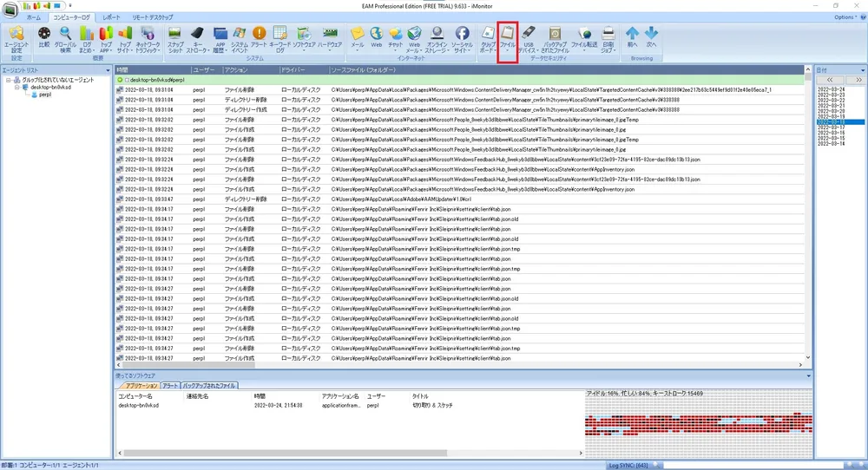Open キーストローク keystroke log
The image size is (868, 470).
(x=197, y=39)
